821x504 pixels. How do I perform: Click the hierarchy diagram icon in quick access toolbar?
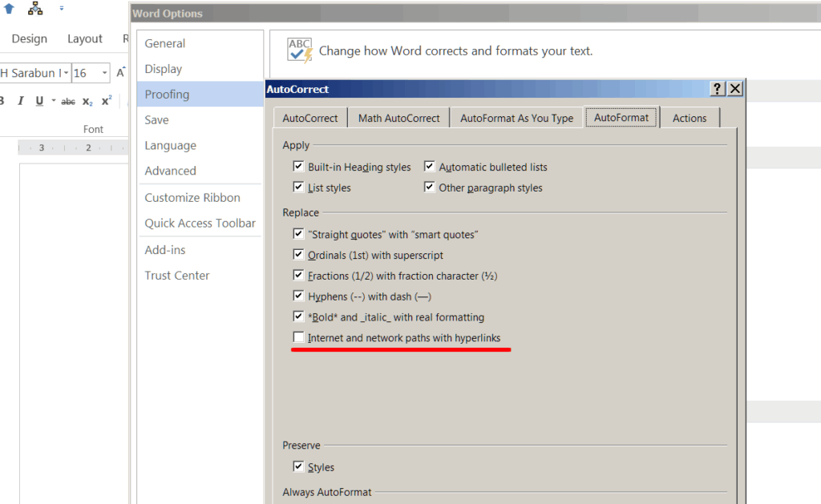click(x=35, y=9)
